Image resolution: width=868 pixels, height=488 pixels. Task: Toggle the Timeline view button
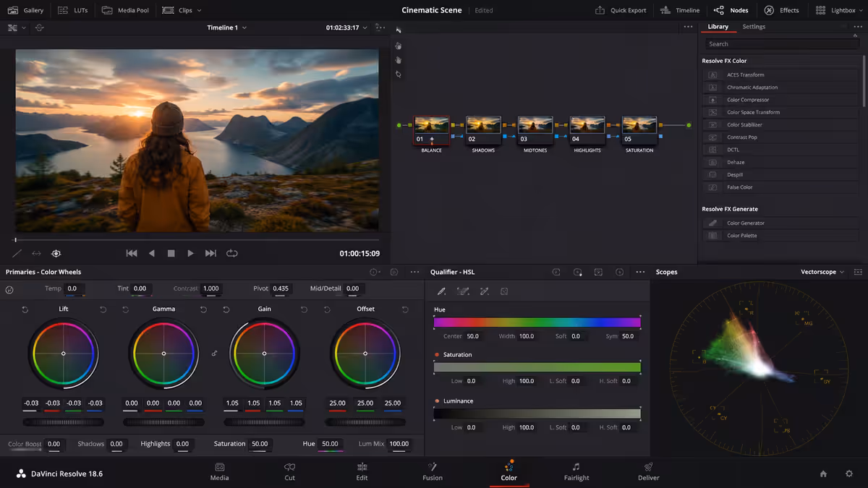coord(679,10)
